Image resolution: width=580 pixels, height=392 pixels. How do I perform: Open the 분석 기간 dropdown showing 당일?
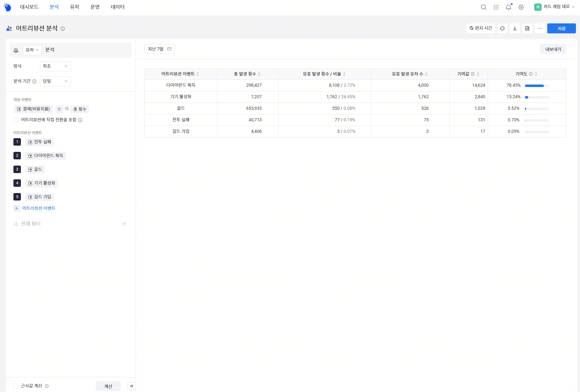(56, 81)
